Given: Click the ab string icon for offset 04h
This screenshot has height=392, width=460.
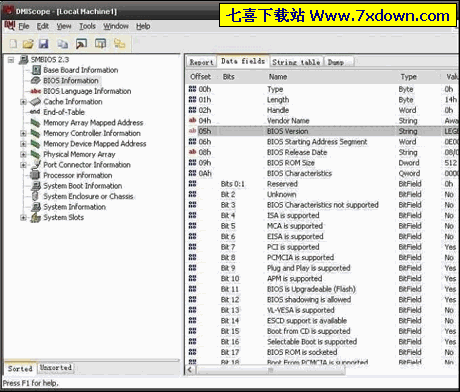Looking at the screenshot, I should [192, 121].
